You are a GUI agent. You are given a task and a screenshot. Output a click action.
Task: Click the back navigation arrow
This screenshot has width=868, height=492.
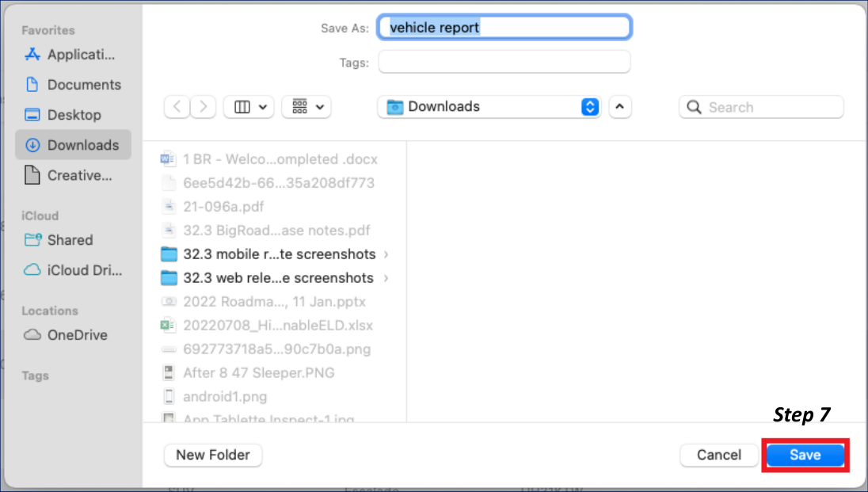pos(176,106)
